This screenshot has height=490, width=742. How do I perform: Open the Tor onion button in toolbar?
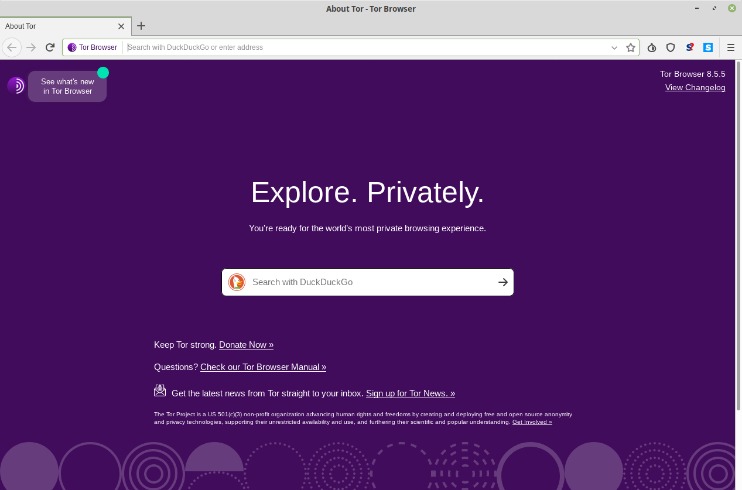[x=652, y=47]
